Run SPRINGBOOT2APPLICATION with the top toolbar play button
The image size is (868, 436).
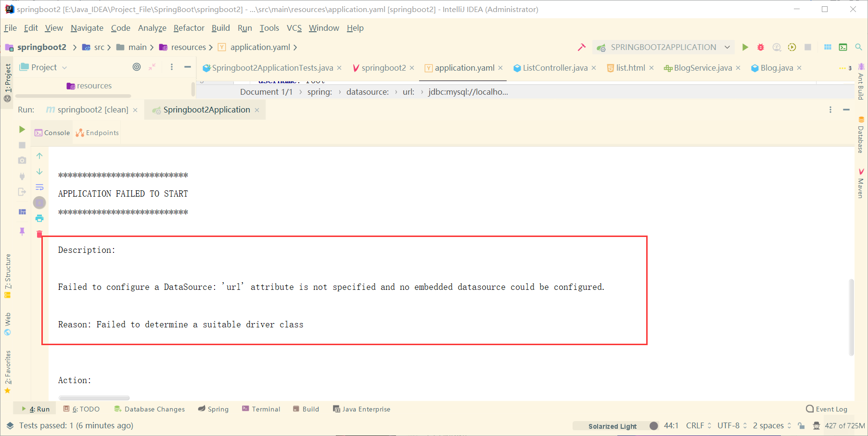pos(745,47)
